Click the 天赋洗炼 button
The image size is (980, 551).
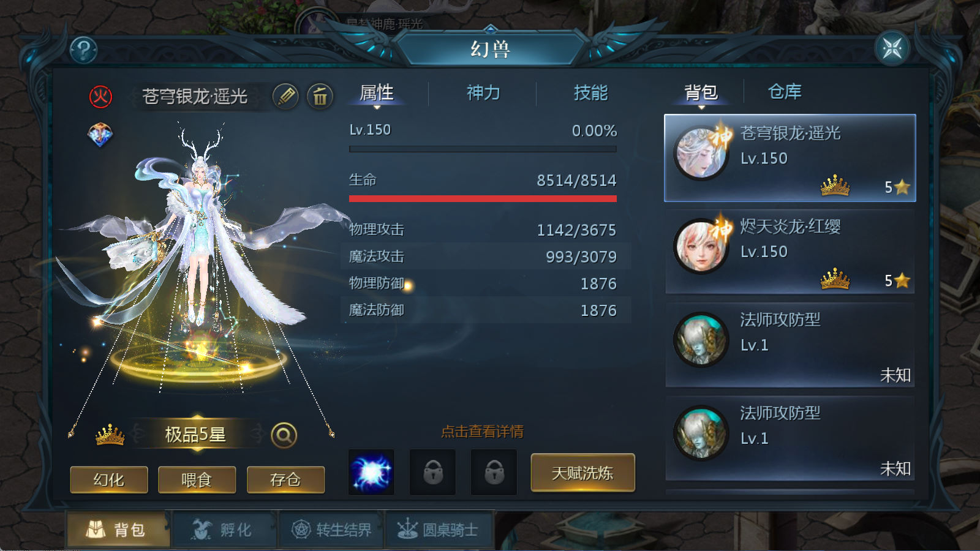click(x=582, y=473)
